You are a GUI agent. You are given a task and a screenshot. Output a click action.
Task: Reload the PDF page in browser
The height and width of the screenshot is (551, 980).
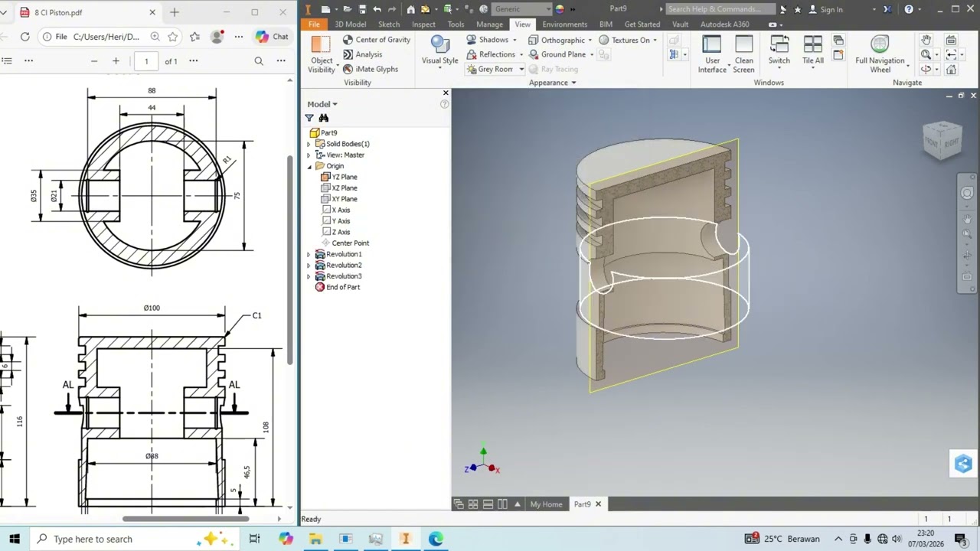(x=24, y=37)
